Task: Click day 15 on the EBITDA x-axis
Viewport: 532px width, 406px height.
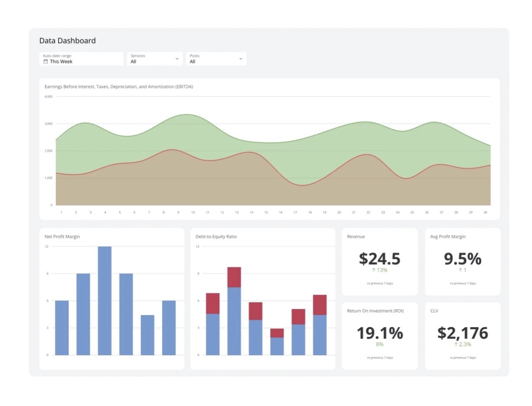Action: click(266, 212)
